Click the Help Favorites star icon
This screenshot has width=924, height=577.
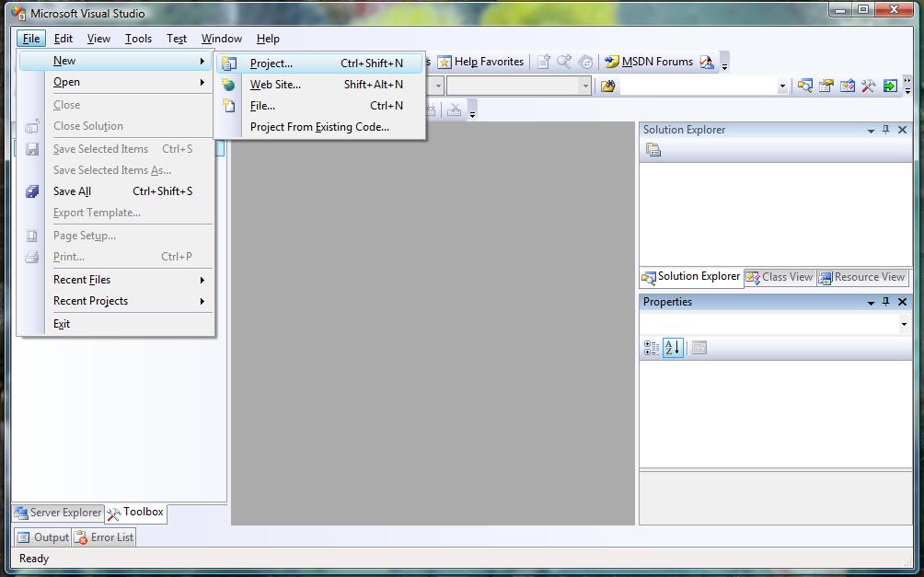[445, 62]
